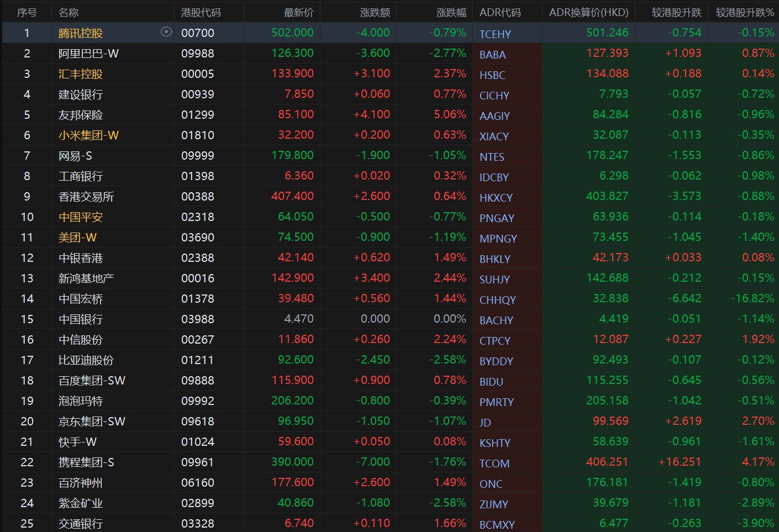Click ADR code BYDDY

[x=496, y=361]
